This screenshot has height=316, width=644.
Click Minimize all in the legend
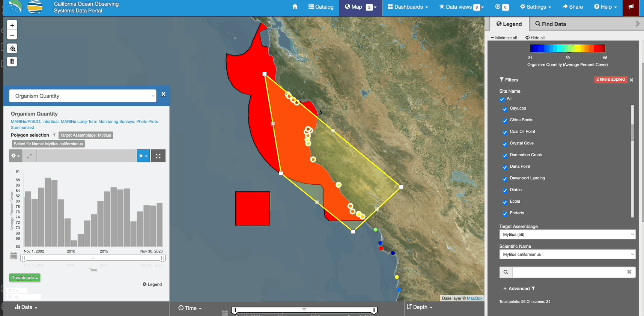504,38
